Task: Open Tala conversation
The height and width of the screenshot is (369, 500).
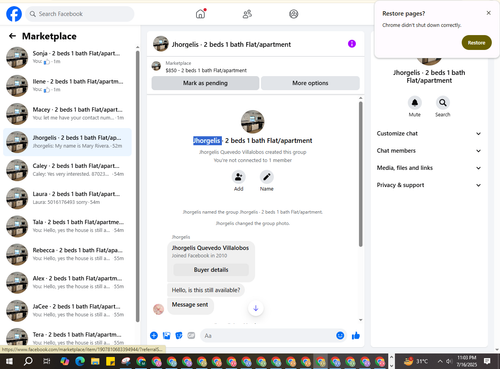Action: pyautogui.click(x=68, y=226)
